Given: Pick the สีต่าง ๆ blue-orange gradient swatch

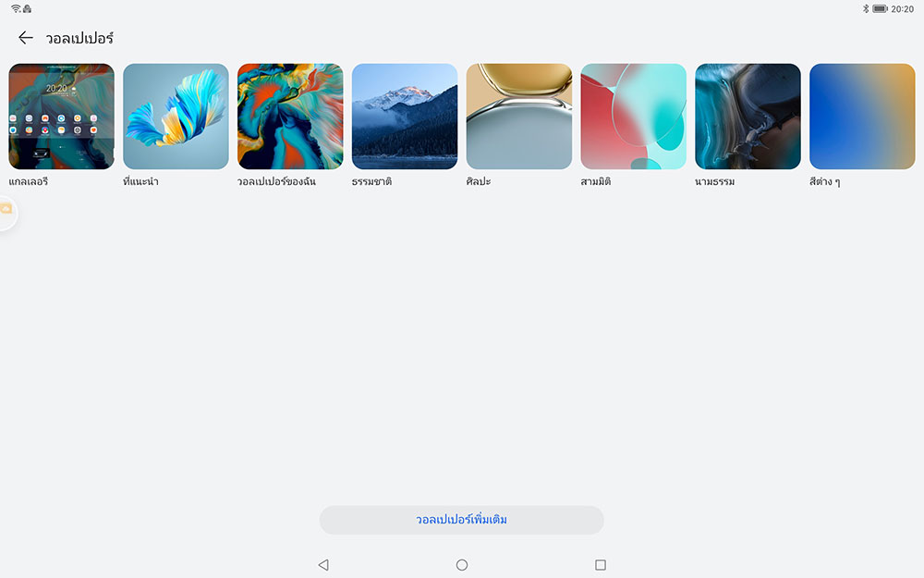Looking at the screenshot, I should (862, 116).
